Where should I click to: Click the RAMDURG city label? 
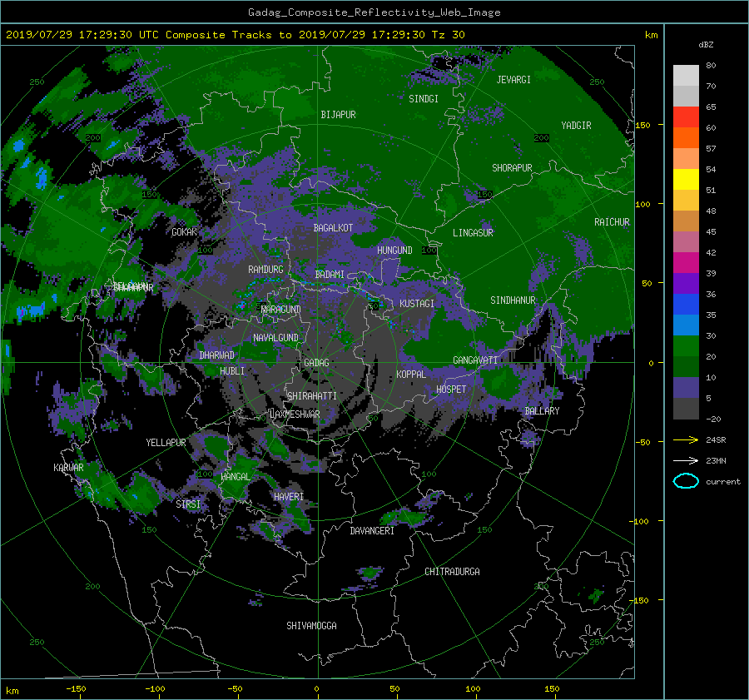click(265, 270)
